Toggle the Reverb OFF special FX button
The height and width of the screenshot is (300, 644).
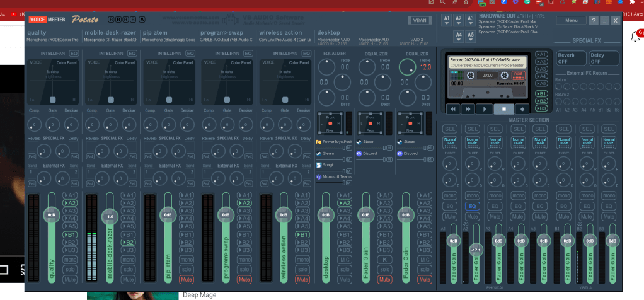coord(572,58)
